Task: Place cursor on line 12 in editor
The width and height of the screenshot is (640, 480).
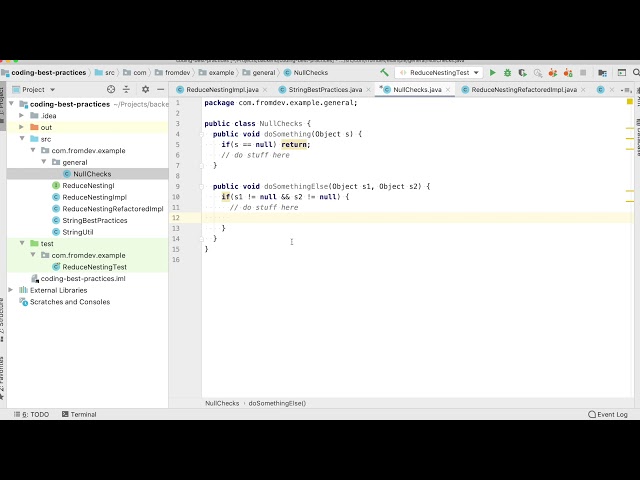Action: [x=416, y=218]
